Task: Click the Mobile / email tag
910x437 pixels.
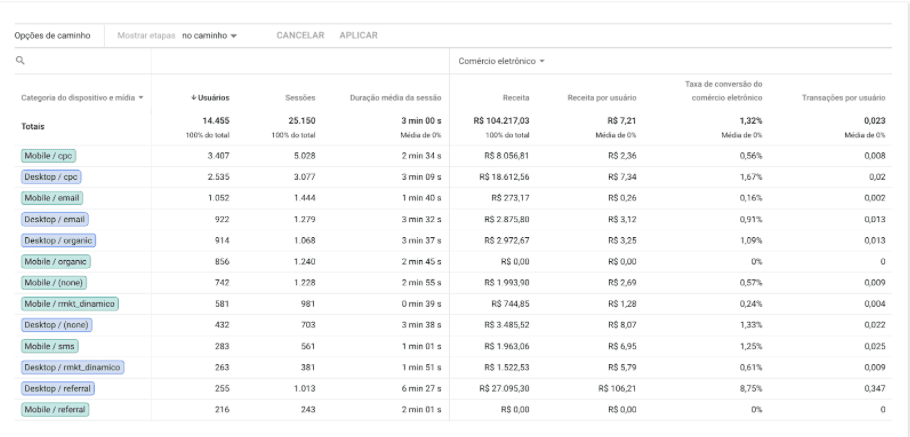Action: pyautogui.click(x=53, y=198)
